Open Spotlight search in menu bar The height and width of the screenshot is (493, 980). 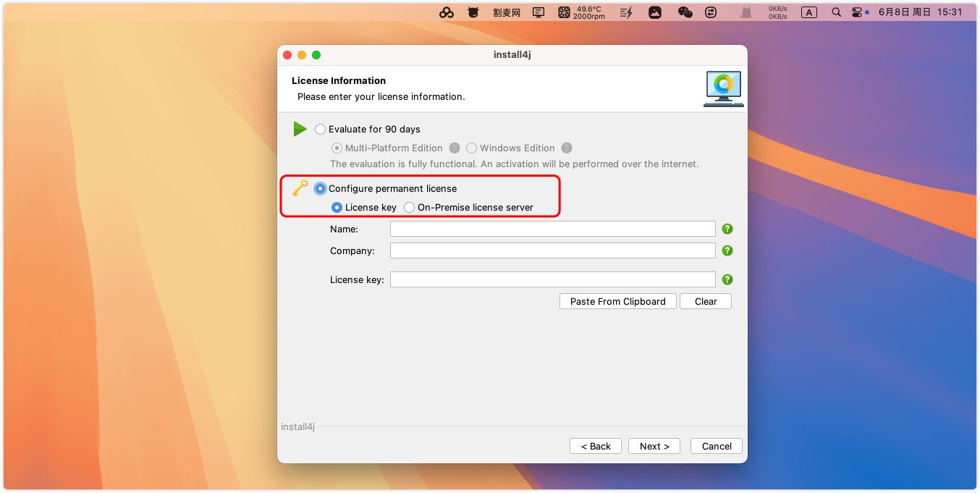tap(836, 12)
